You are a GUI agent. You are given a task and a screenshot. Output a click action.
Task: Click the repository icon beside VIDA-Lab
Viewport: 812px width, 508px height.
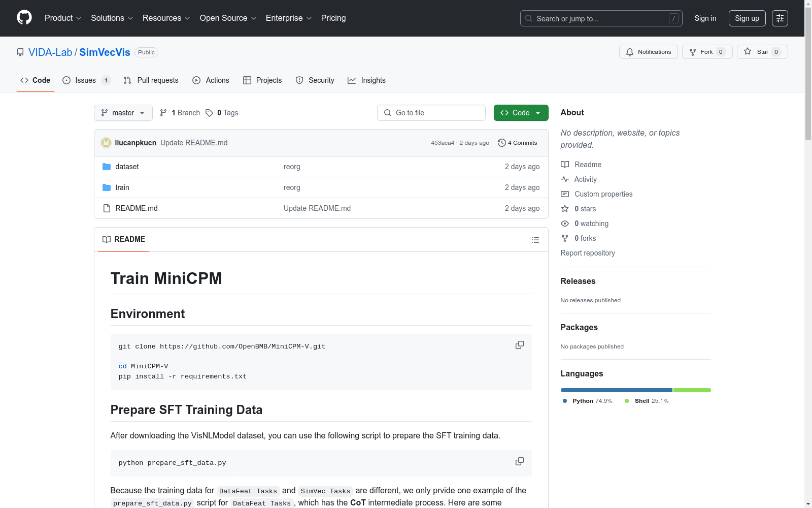tap(20, 52)
